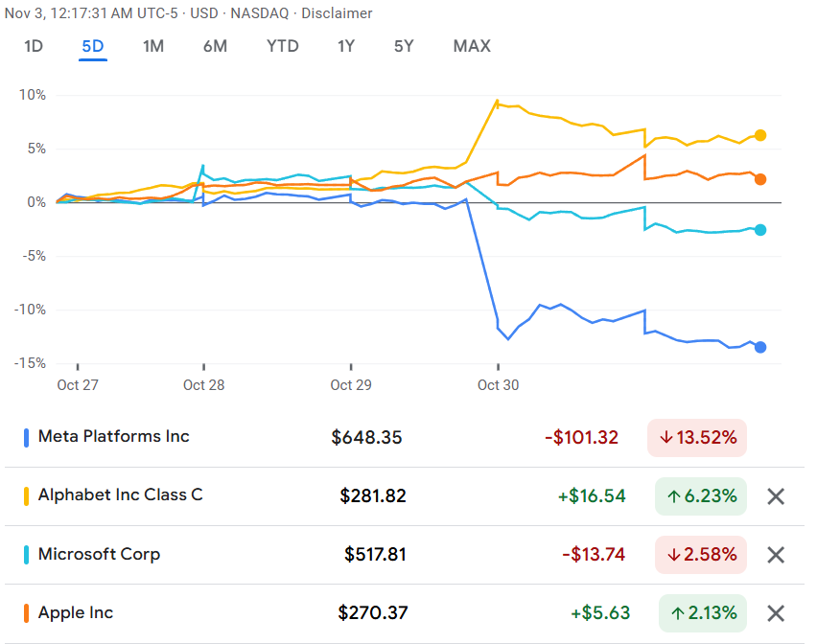Switch to the 1D time range
The height and width of the screenshot is (644, 817).
pos(34,46)
